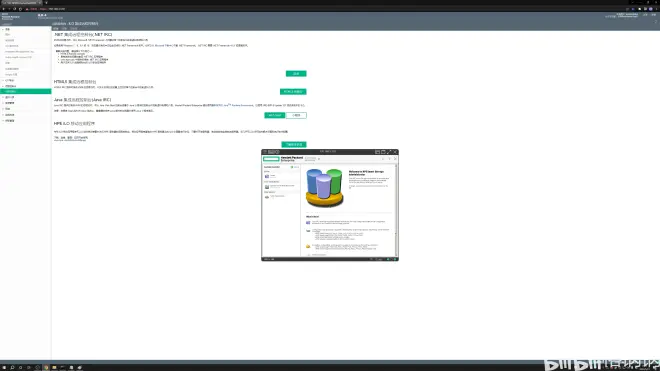Open a new browser tab with the plus icon
This screenshot has height=371, width=660.
(x=46, y=3)
